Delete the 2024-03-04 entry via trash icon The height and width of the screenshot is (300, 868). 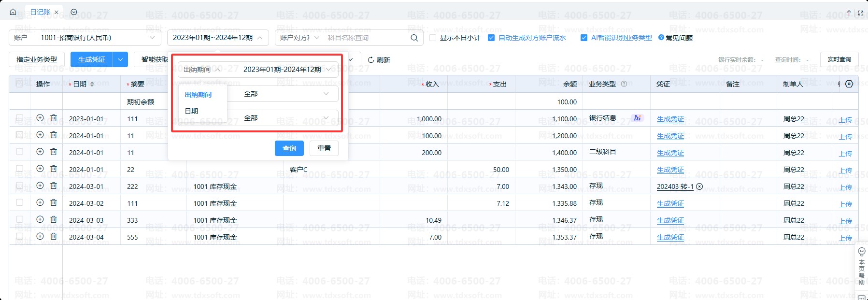pyautogui.click(x=54, y=236)
